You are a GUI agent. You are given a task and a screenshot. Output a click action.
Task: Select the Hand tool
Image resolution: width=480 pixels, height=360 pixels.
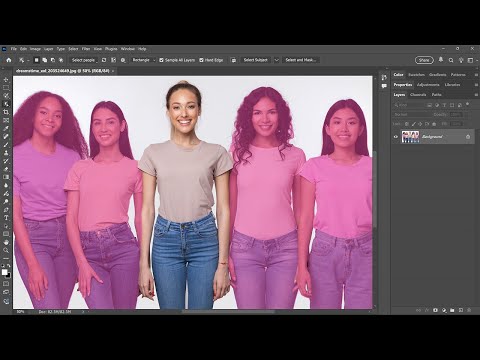tap(6, 242)
